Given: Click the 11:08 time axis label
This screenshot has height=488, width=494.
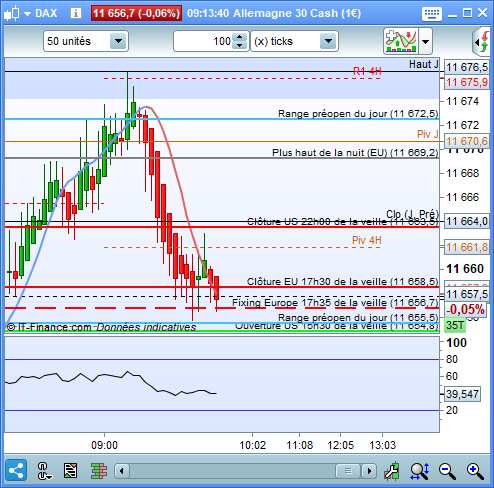Looking at the screenshot, I should coord(300,445).
